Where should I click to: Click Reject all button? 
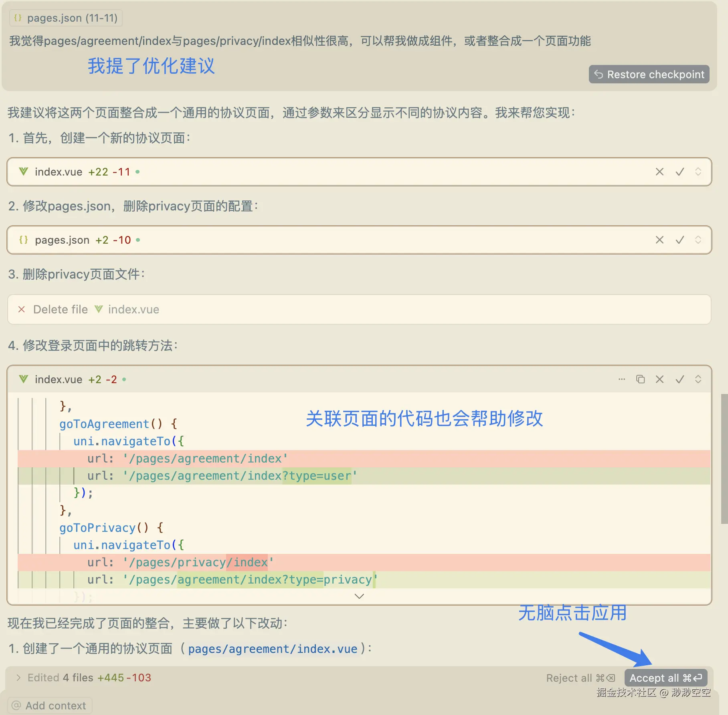pyautogui.click(x=580, y=678)
